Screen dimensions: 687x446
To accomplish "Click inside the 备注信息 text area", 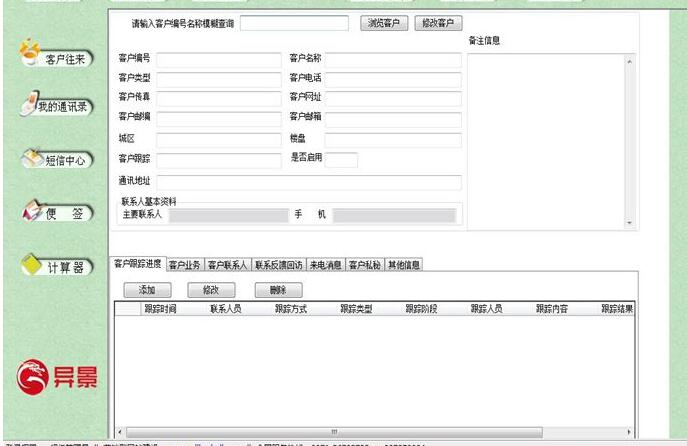I will (546, 142).
